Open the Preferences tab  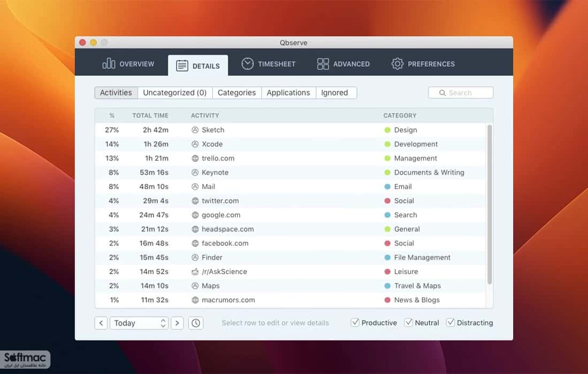pyautogui.click(x=423, y=64)
